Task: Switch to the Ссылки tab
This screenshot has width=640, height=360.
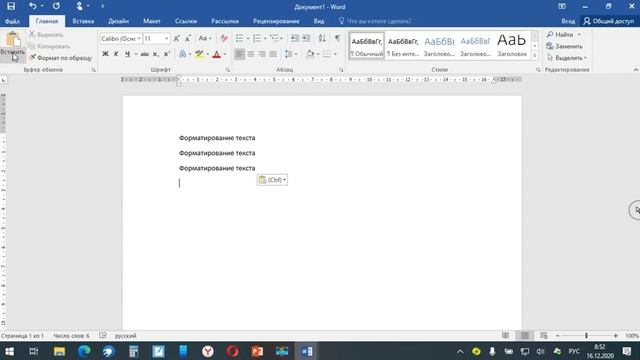Action: coord(186,21)
